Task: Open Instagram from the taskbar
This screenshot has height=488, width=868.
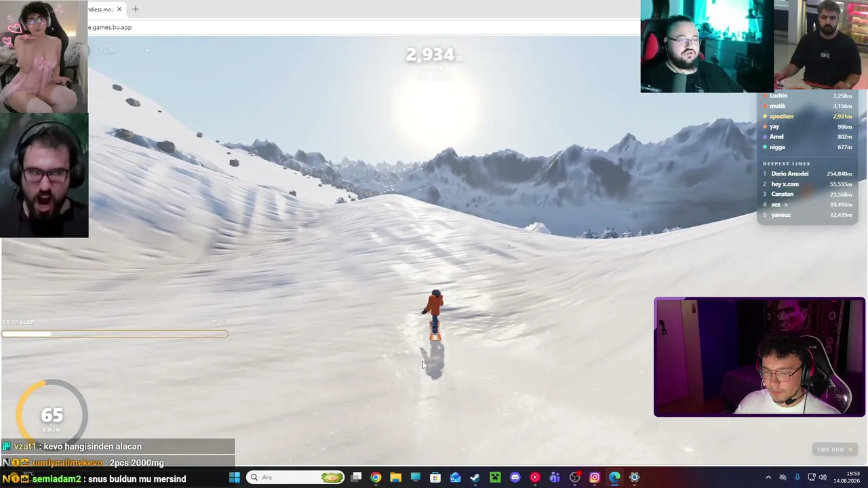Action: (x=595, y=477)
